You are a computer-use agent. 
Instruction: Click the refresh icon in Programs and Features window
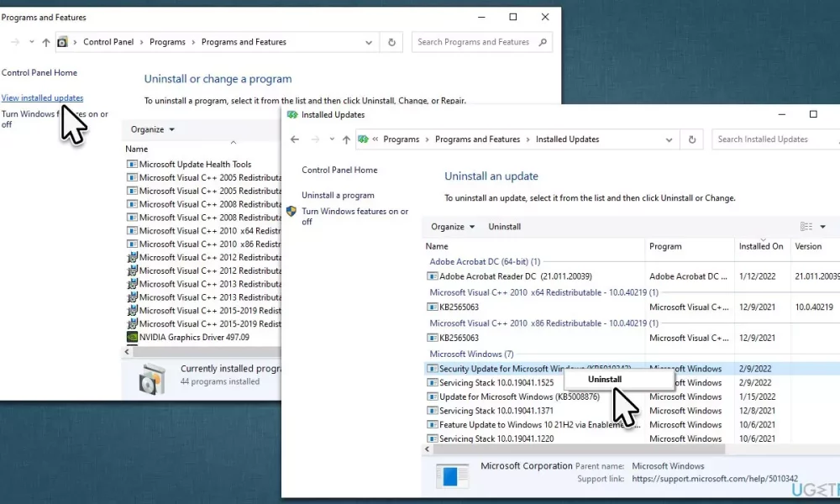[x=391, y=42]
